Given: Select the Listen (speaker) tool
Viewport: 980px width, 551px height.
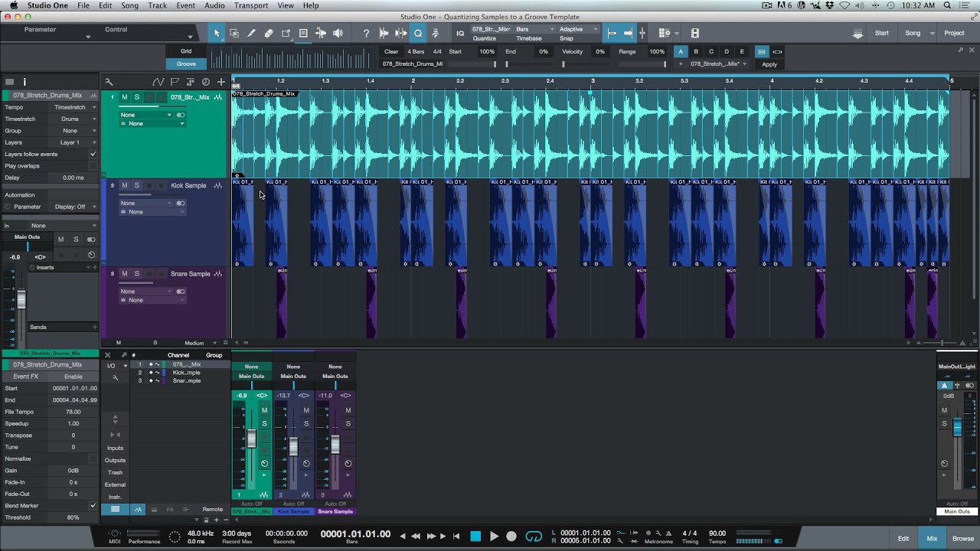Looking at the screenshot, I should 338,33.
